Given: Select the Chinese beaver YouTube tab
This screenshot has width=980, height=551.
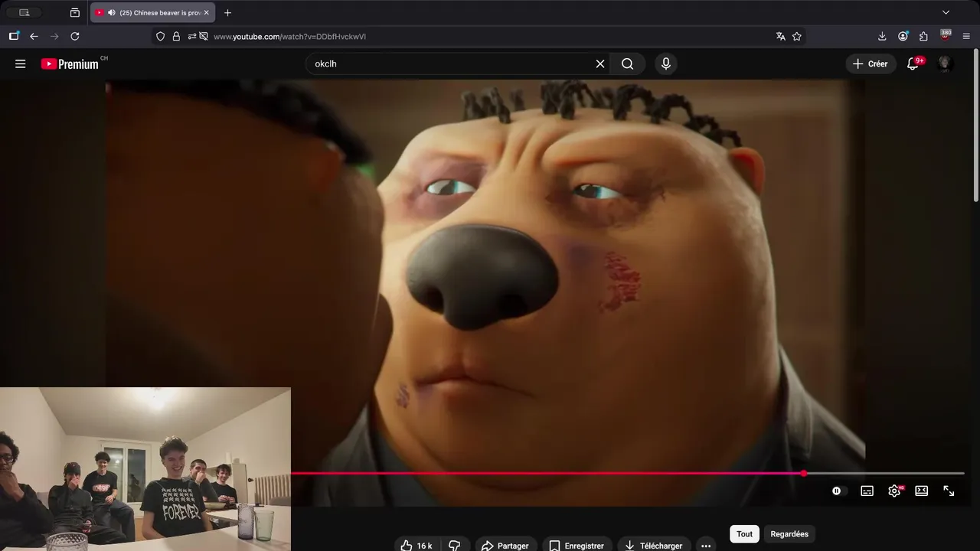Looking at the screenshot, I should click(x=153, y=13).
